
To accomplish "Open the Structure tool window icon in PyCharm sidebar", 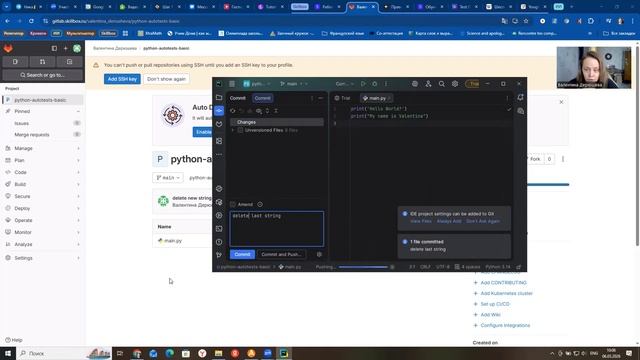I will coord(219,141).
